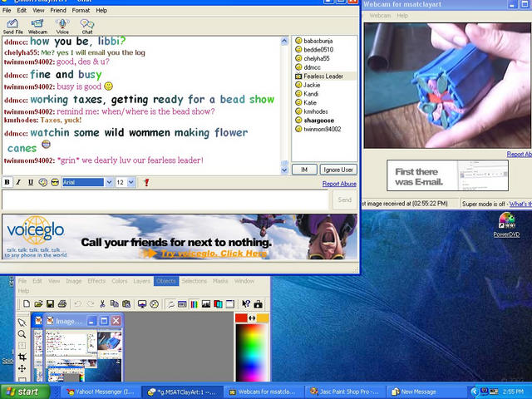Open PowerDVD desktop shortcut icon
This screenshot has height=399, width=532.
506,225
